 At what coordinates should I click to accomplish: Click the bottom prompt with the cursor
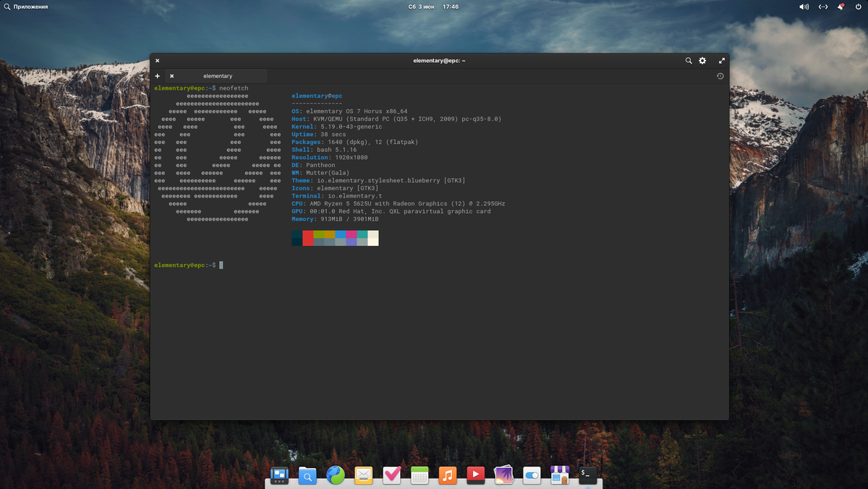189,265
